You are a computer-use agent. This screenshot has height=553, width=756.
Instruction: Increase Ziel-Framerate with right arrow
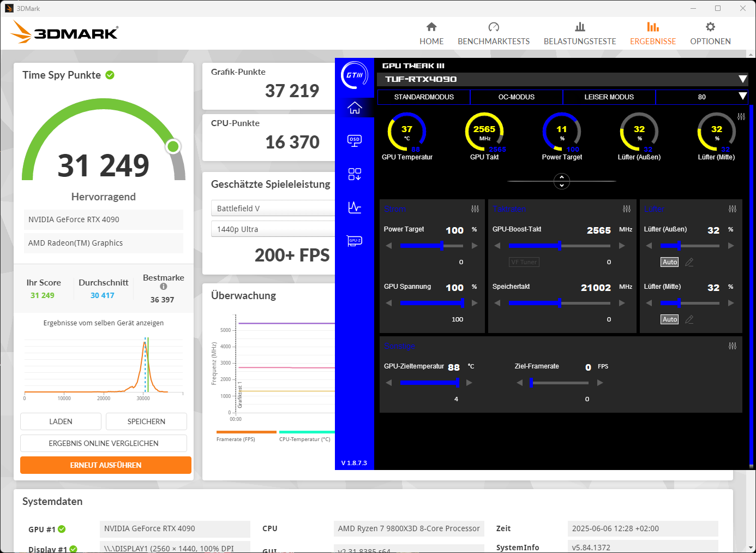[x=600, y=383]
